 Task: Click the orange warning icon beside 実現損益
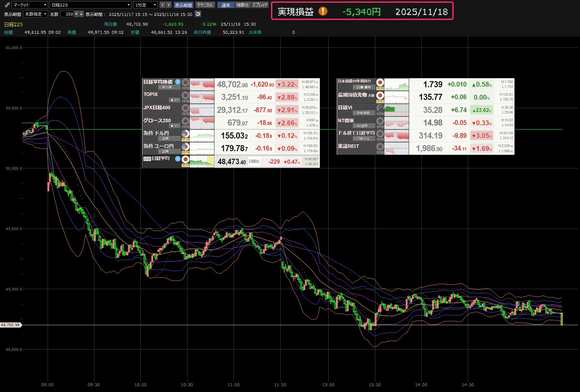click(x=322, y=11)
